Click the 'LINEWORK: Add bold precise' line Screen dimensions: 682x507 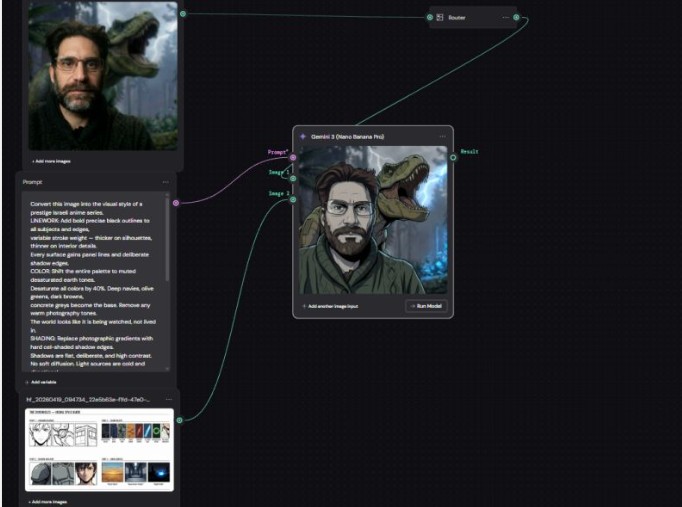point(90,220)
